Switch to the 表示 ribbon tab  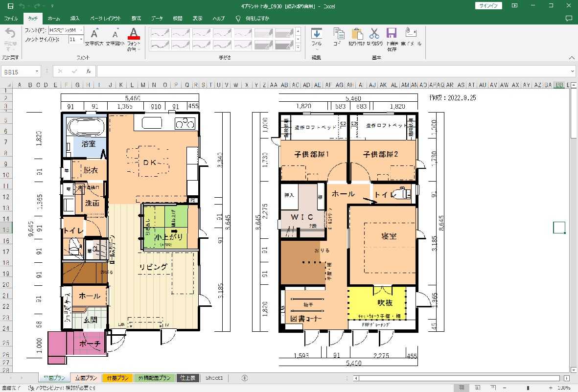pos(198,18)
